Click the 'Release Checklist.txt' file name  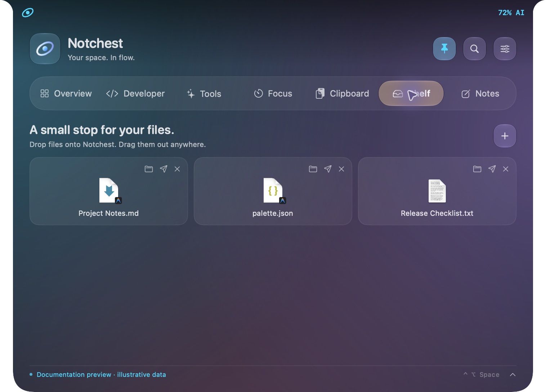click(x=437, y=213)
